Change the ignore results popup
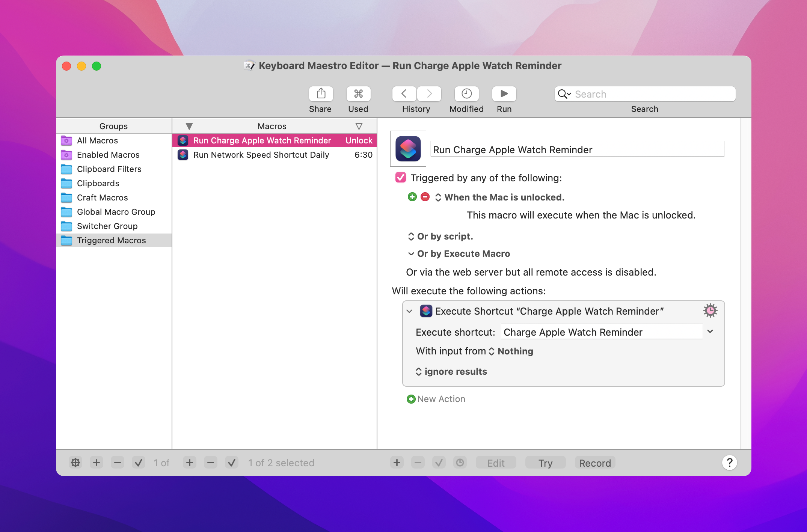This screenshot has height=532, width=807. click(451, 371)
